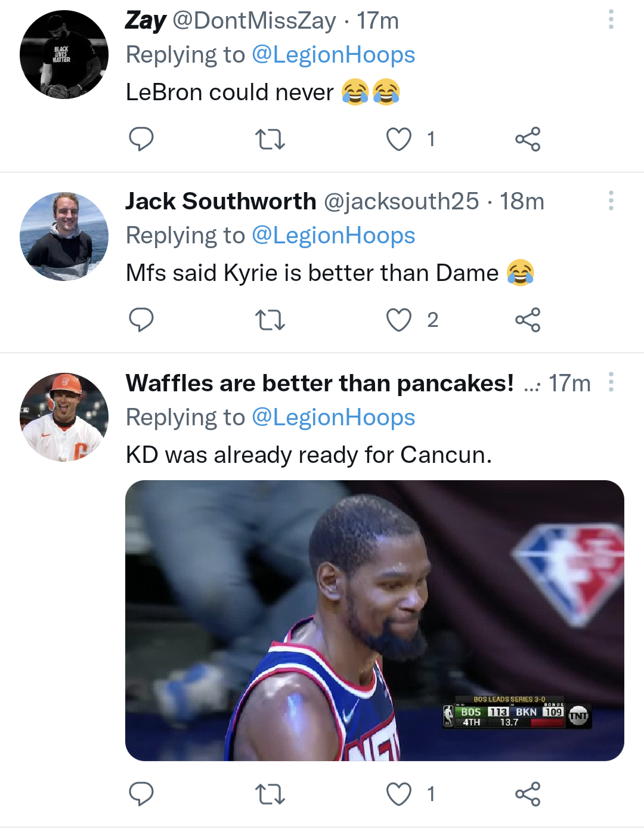Open more options for Jack Southworth's tweet
The width and height of the screenshot is (644, 828).
click(611, 200)
